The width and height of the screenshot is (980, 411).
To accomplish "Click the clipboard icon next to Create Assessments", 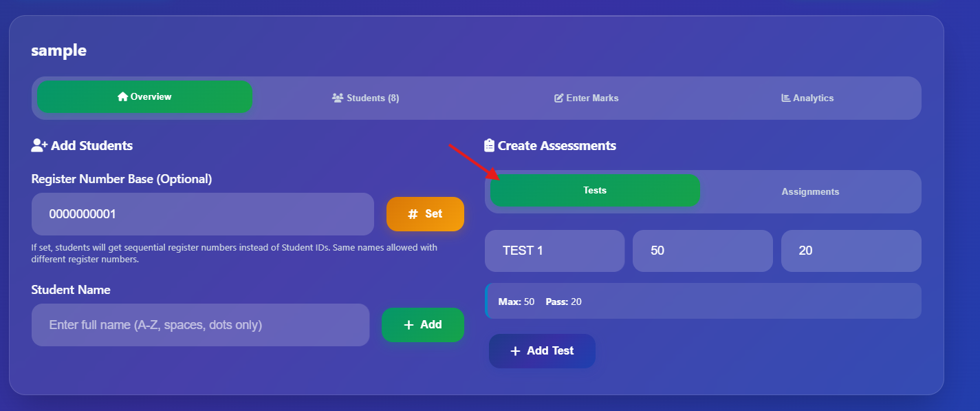I will (489, 145).
